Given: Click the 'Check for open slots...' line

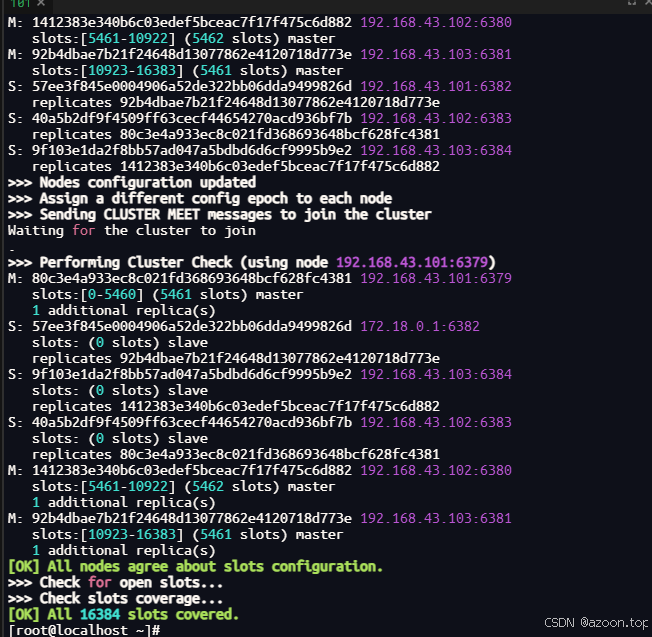Looking at the screenshot, I should click(x=116, y=583).
